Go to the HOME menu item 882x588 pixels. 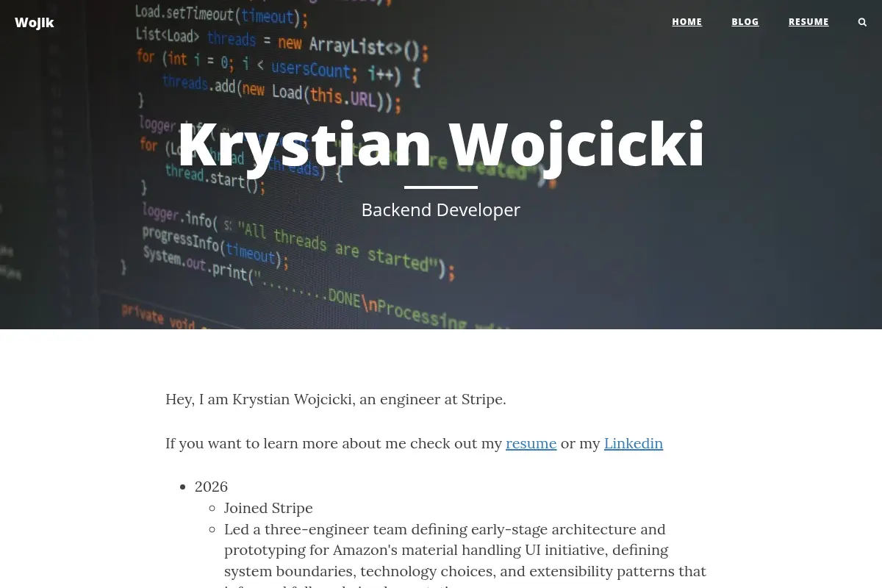[x=686, y=22]
